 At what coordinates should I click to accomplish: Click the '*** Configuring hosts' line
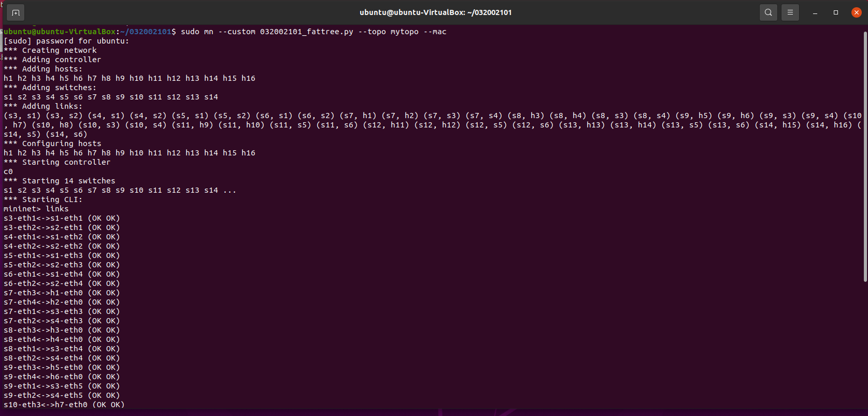(x=52, y=144)
